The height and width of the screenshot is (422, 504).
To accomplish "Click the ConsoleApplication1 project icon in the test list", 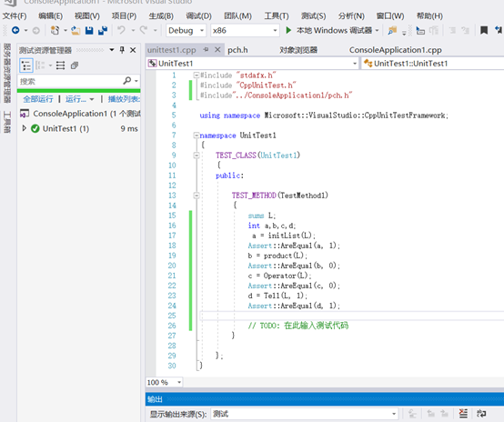I will click(25, 114).
